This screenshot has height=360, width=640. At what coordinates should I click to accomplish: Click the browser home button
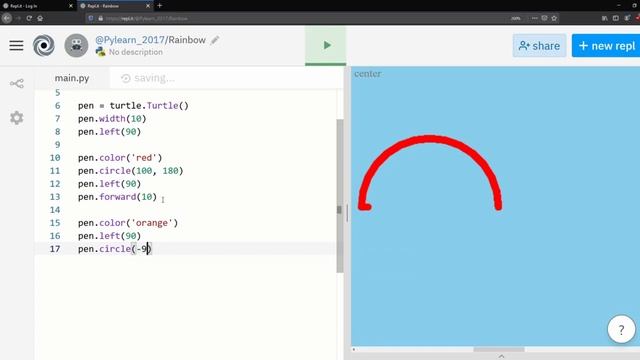tap(40, 18)
